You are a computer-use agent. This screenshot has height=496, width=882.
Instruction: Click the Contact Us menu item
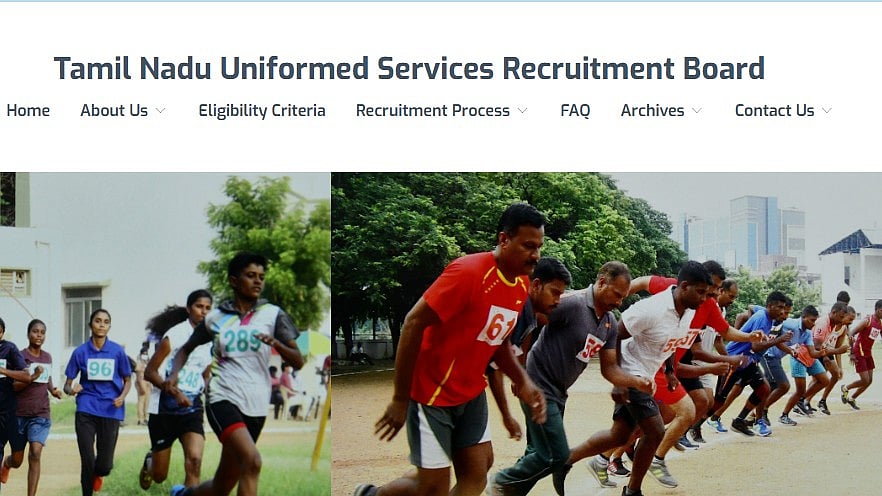(775, 110)
